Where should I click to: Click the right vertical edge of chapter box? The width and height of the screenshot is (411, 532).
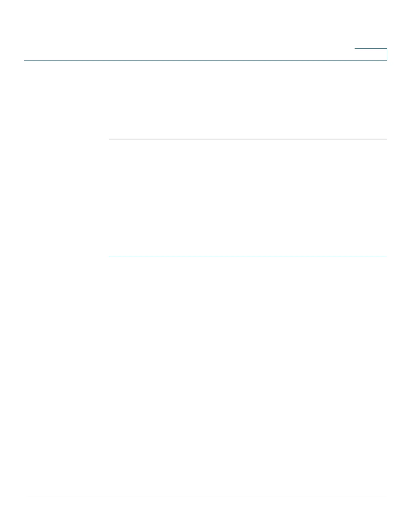[387, 54]
